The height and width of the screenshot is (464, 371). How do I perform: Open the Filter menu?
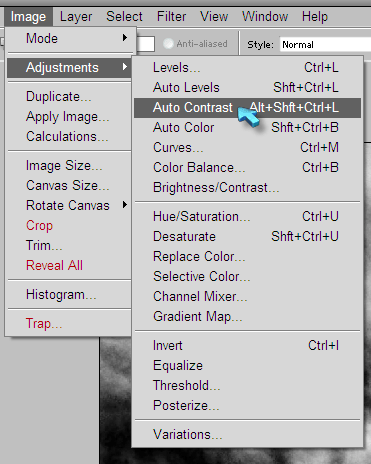(x=171, y=17)
